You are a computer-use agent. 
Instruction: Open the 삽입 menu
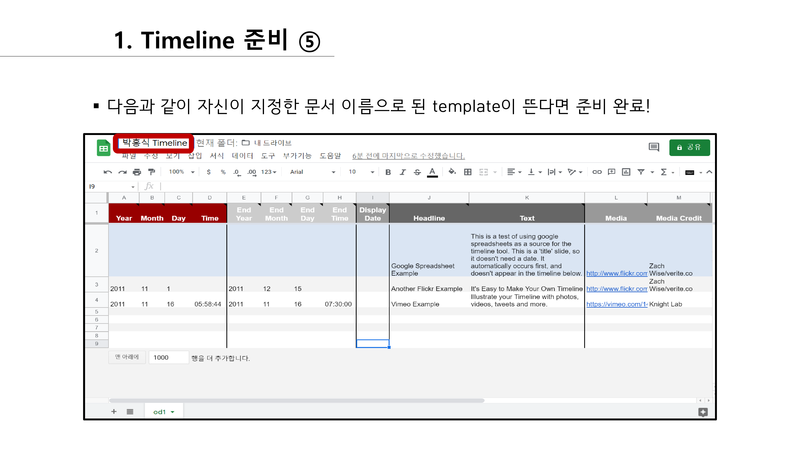click(195, 156)
